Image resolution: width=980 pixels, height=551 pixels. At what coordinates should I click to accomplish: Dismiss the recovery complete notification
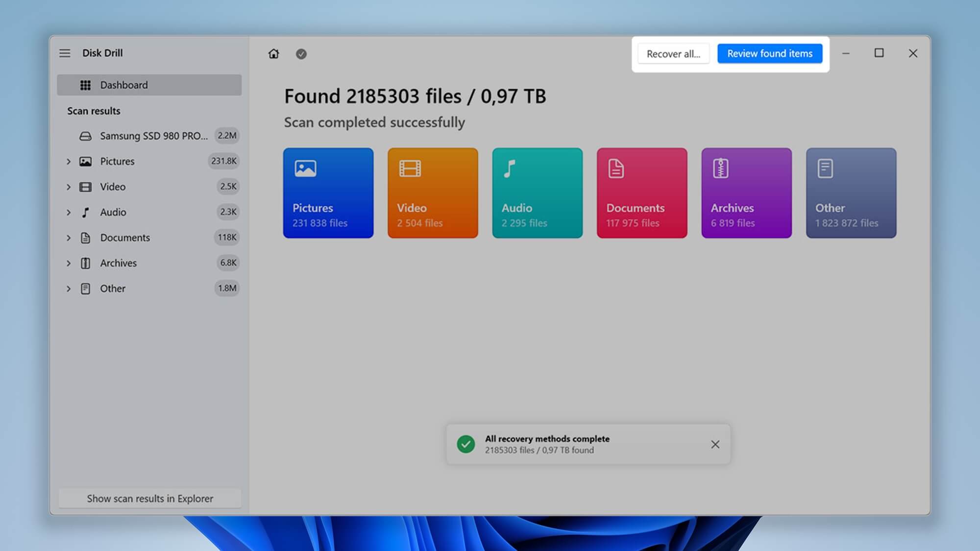[x=715, y=444]
